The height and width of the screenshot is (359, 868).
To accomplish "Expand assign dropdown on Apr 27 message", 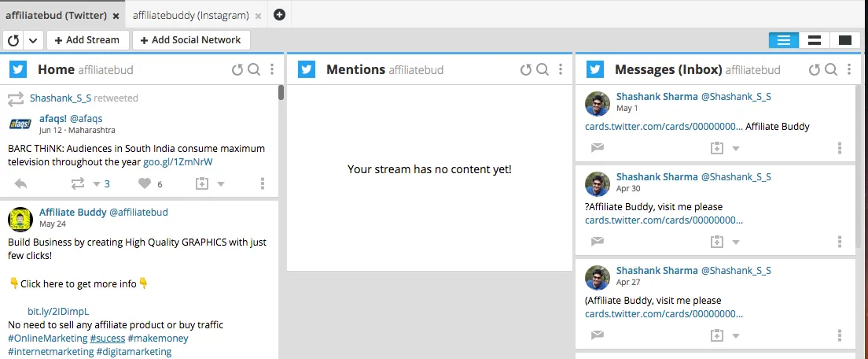I will point(736,335).
